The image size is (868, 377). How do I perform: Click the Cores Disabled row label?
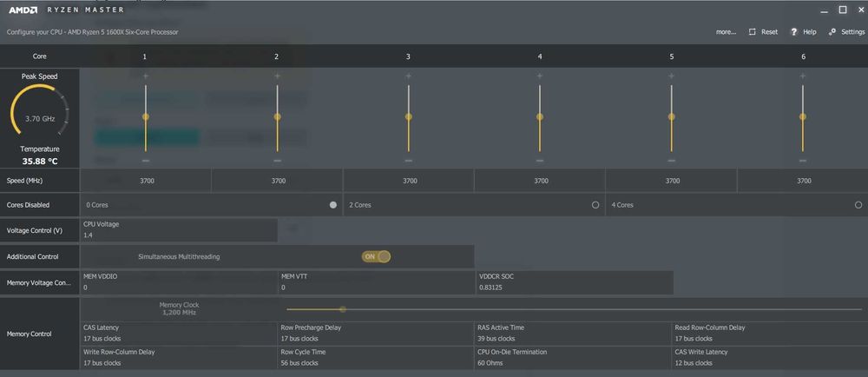pos(29,205)
